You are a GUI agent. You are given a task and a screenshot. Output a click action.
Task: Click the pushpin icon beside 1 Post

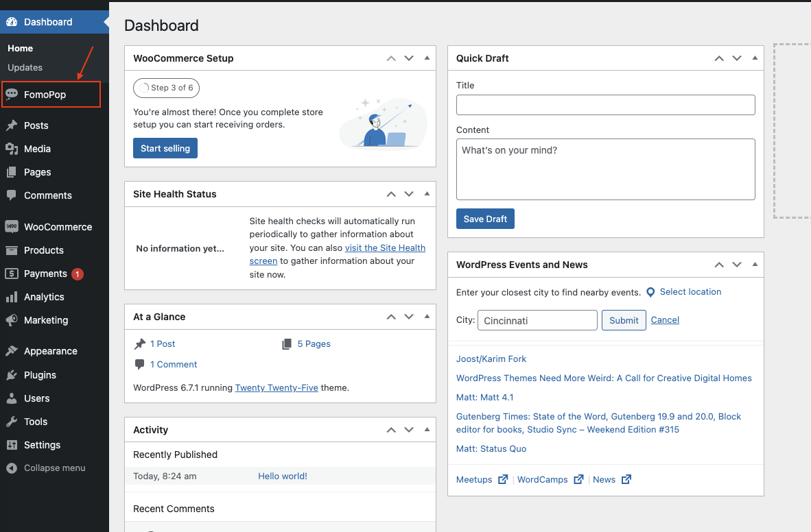140,343
